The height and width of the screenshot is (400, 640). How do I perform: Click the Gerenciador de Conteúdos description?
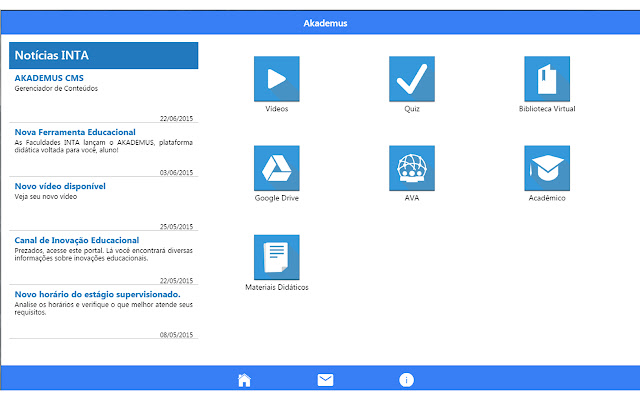[x=56, y=89]
